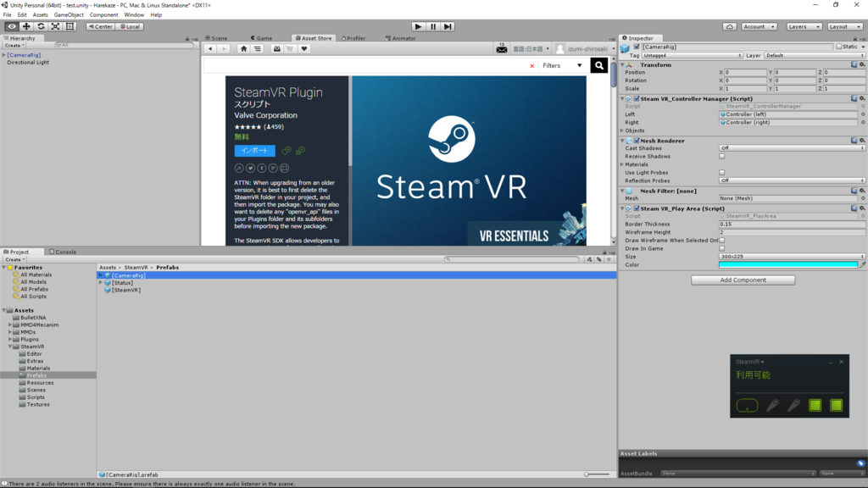The height and width of the screenshot is (488, 868).
Task: Open Cast Shadows dropdown
Action: pyautogui.click(x=792, y=148)
